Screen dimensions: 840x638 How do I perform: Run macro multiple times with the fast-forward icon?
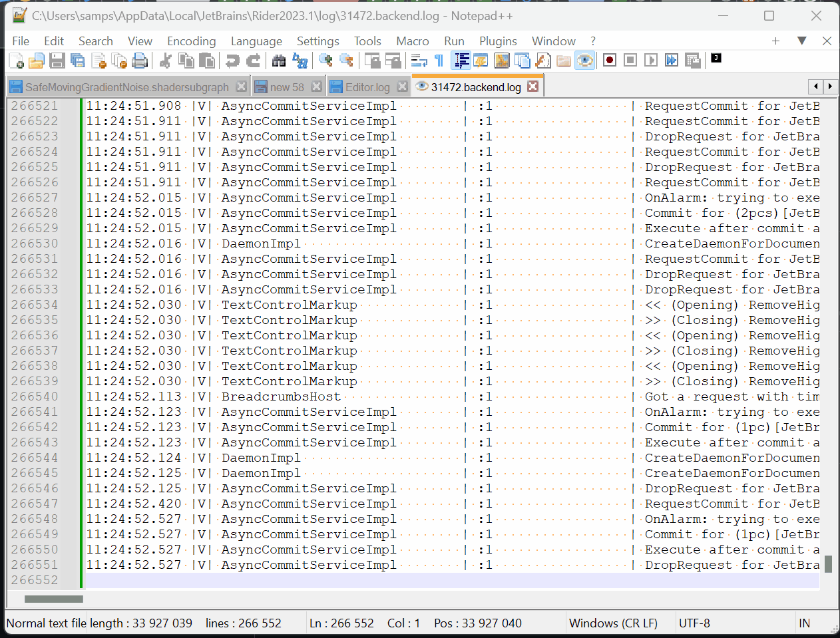(x=672, y=59)
